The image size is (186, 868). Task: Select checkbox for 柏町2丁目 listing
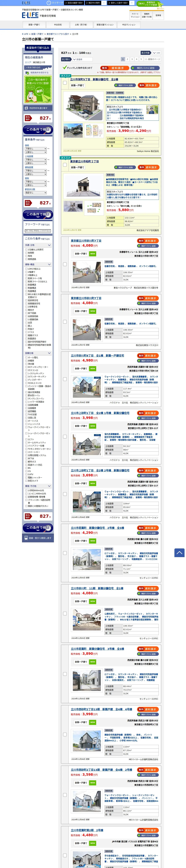click(65, 165)
